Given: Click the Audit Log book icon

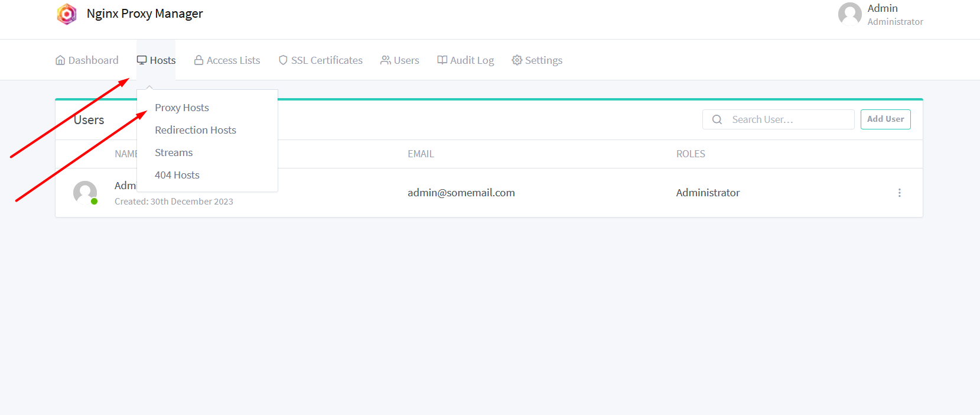Looking at the screenshot, I should tap(442, 60).
